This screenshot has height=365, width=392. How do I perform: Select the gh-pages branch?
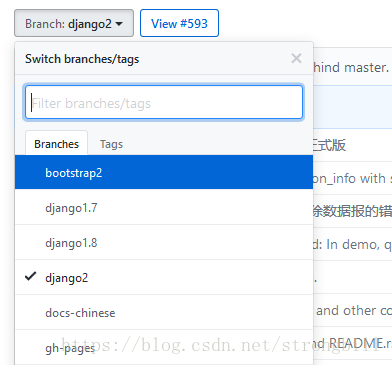click(164, 347)
